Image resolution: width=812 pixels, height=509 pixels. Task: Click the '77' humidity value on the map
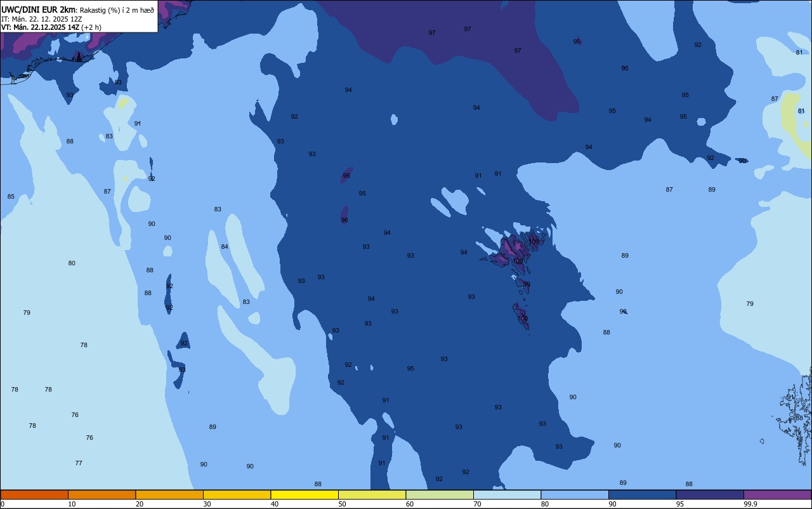point(79,463)
